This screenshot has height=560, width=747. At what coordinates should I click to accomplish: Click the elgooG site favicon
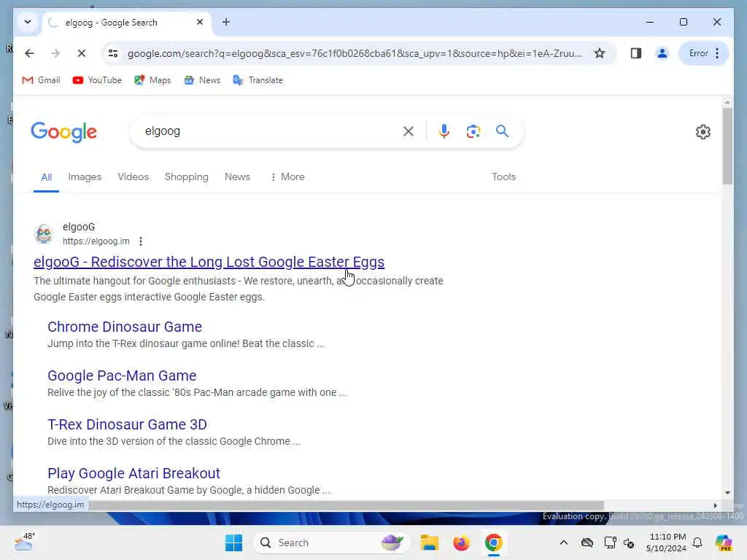44,234
